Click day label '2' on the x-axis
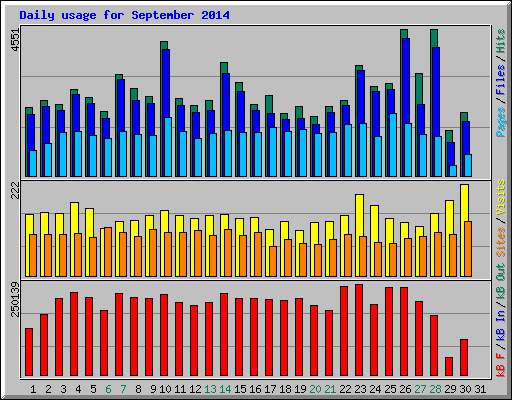Screen dimensions: 512x400 (48, 389)
